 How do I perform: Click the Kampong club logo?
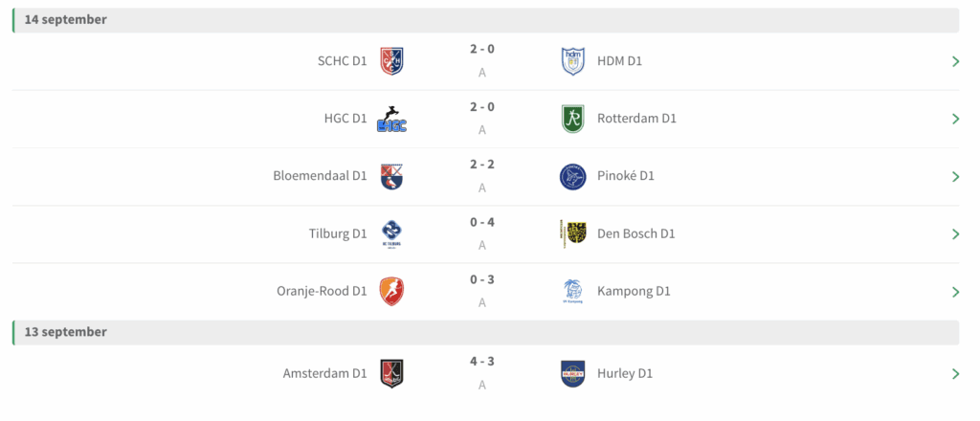tap(572, 291)
